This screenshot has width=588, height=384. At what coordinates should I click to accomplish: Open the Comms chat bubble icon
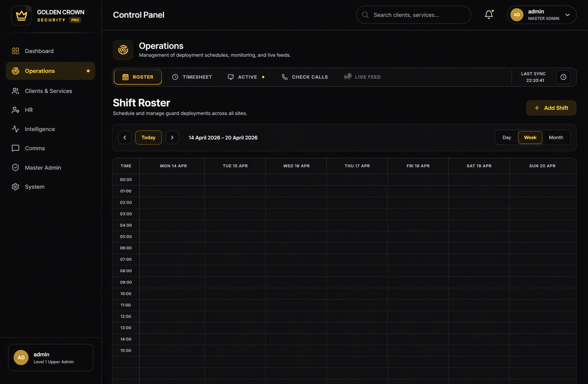15,148
